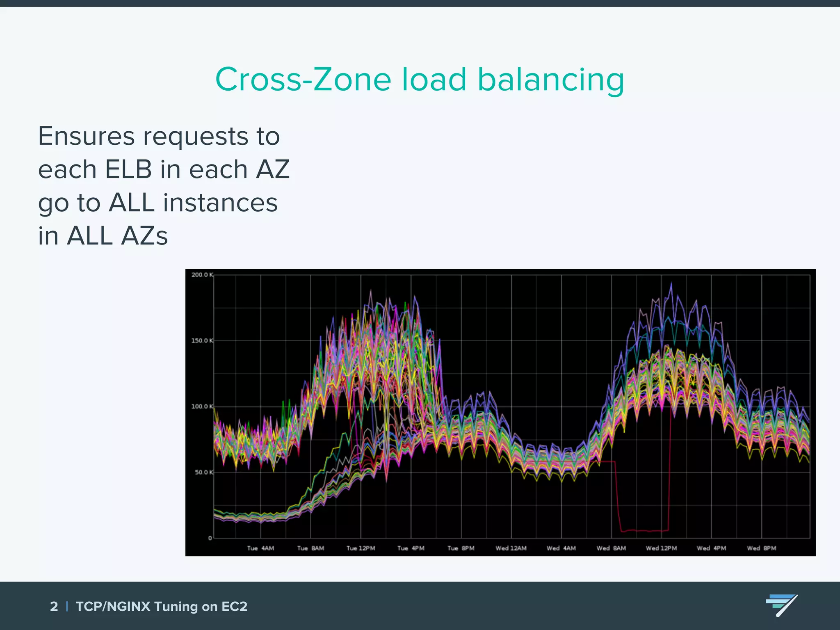The width and height of the screenshot is (840, 630).
Task: Click the Tue 8PM time axis marker
Action: [x=461, y=548]
